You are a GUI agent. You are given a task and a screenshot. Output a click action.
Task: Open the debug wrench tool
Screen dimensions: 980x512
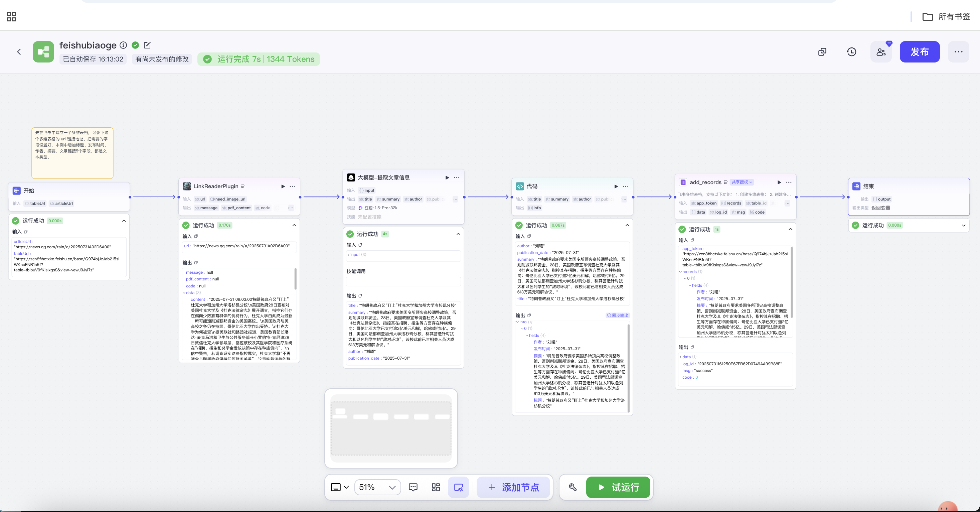573,487
